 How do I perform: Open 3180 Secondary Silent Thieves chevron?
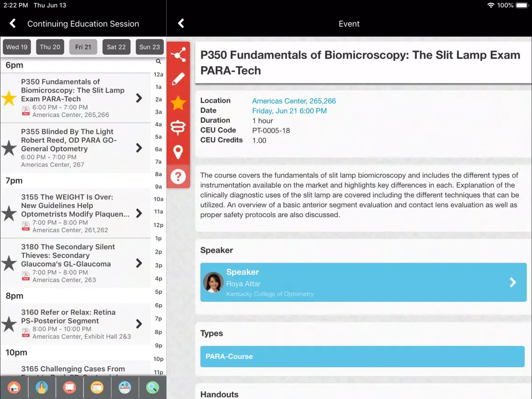tap(139, 263)
